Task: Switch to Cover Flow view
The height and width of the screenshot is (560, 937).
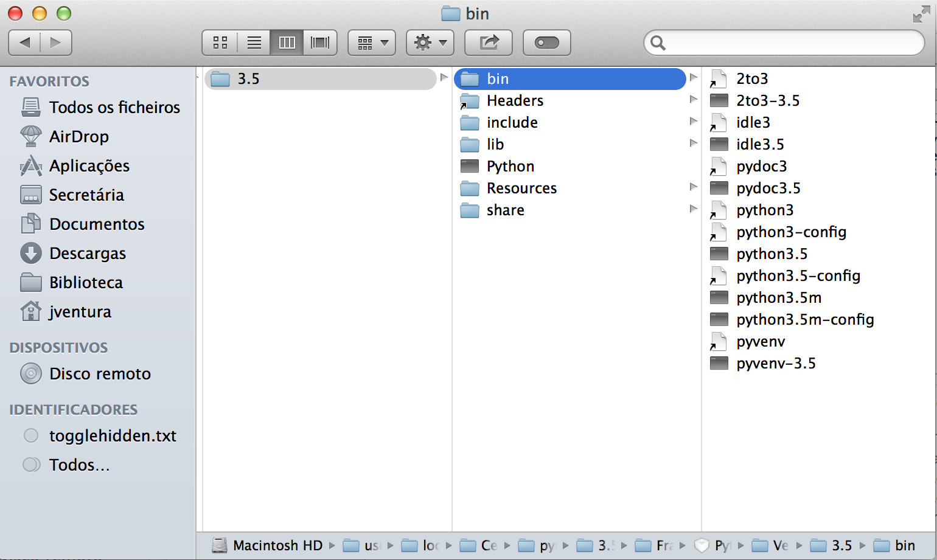Action: click(320, 43)
